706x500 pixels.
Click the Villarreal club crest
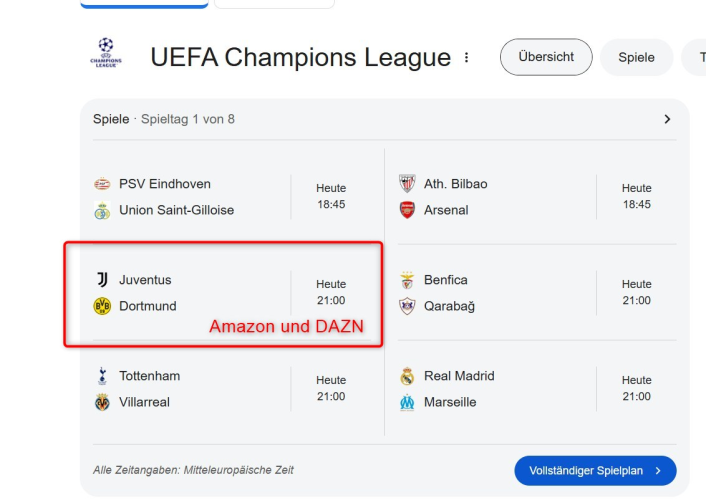102,402
